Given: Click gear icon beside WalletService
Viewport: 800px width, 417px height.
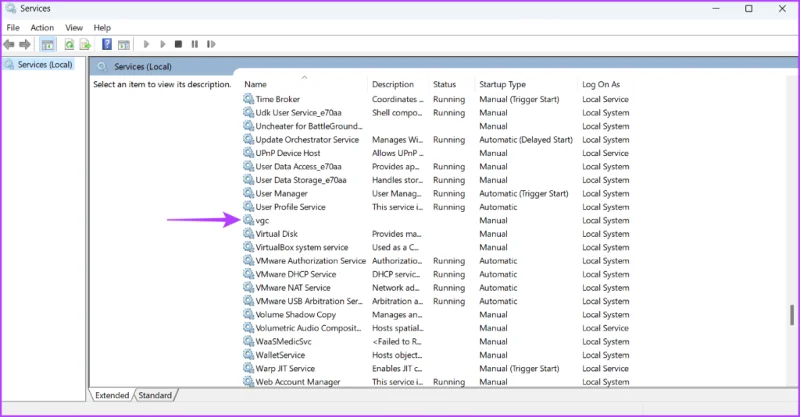Looking at the screenshot, I should (x=248, y=355).
